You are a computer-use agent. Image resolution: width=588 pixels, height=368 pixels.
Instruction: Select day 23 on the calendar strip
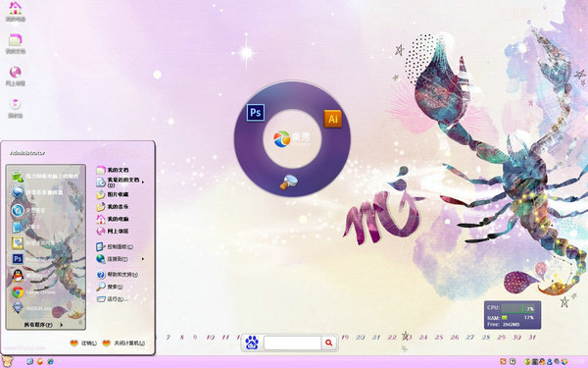[x=408, y=338]
